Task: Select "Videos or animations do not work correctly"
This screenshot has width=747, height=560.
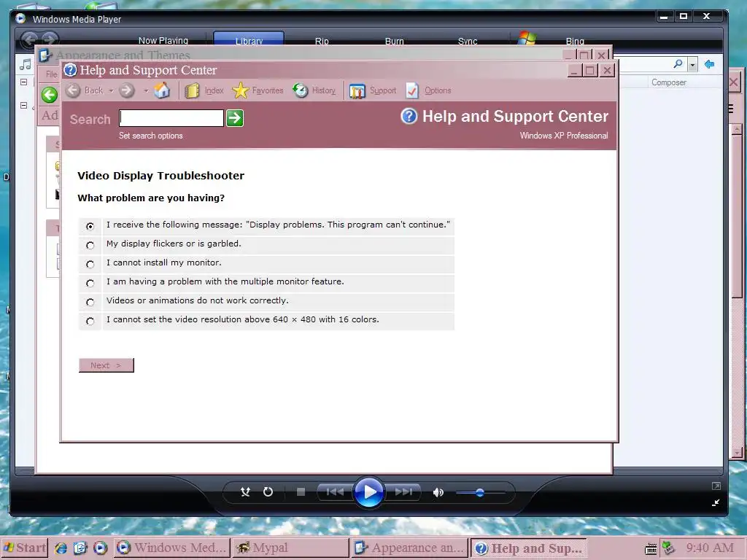Action: point(90,303)
